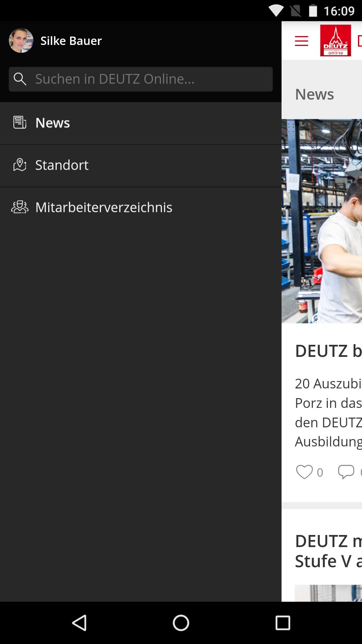Tap the Android home button
Screen dimensions: 362x644
(181, 623)
